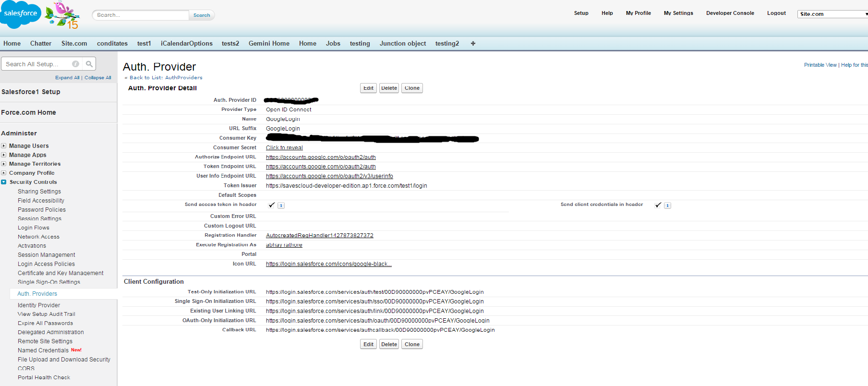Screen dimensions: 868x386
Task: Open Salesforce1 Setup in the sidebar
Action: (x=31, y=92)
